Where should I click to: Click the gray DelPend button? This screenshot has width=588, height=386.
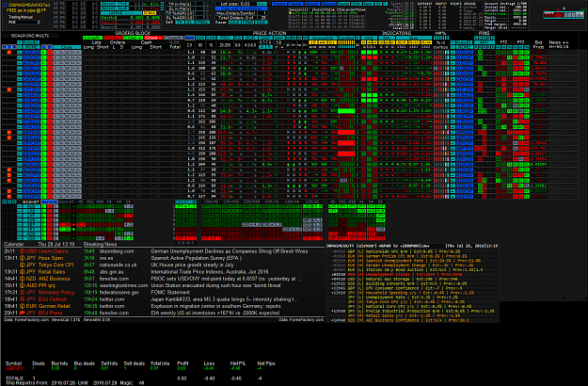coord(173,38)
